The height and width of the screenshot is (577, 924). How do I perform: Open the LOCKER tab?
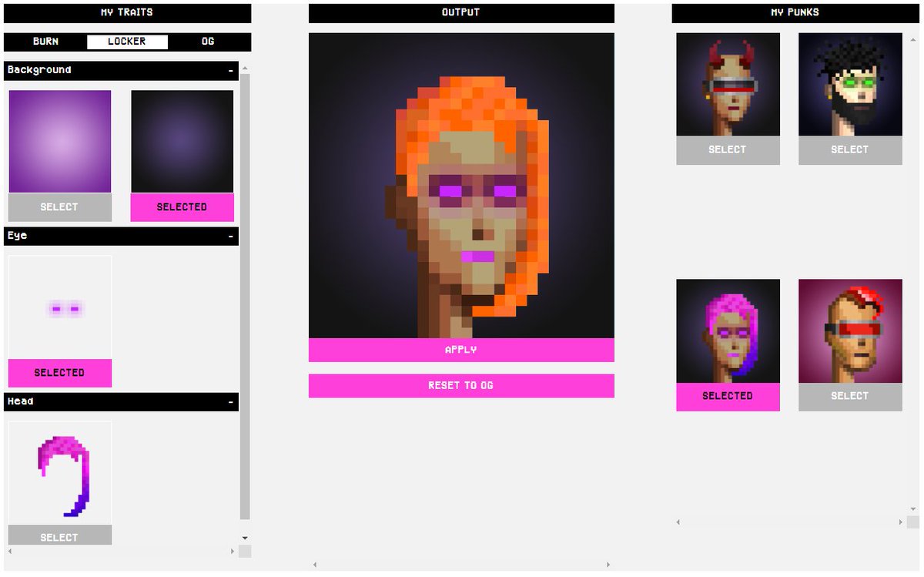[127, 42]
